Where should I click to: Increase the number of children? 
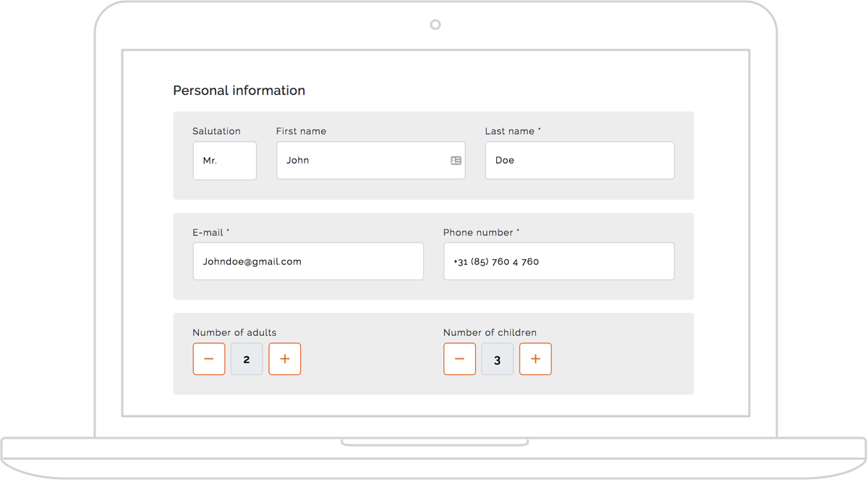pyautogui.click(x=535, y=359)
